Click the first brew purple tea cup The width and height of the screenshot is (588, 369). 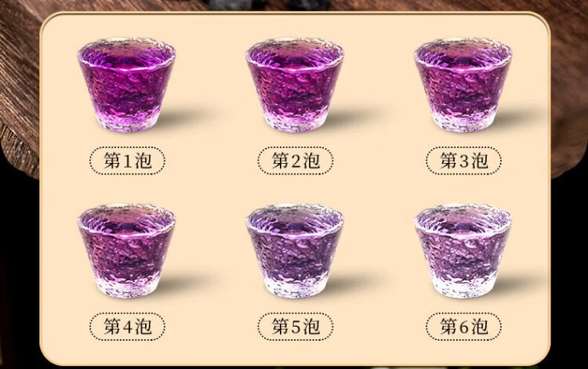click(x=127, y=84)
